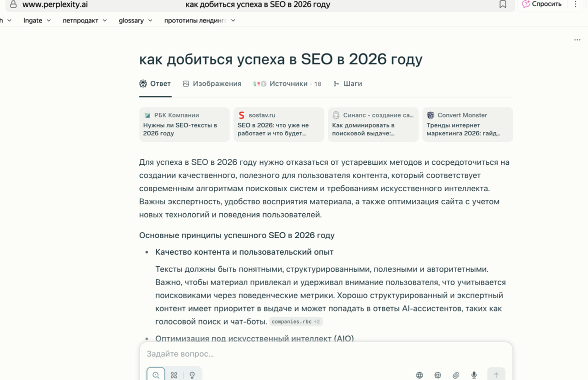Switch to the Изображения tab
This screenshot has height=380, width=588.
coord(212,84)
